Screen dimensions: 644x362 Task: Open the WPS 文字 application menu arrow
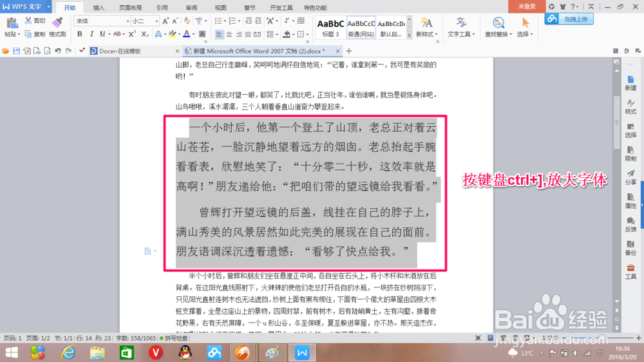click(48, 6)
